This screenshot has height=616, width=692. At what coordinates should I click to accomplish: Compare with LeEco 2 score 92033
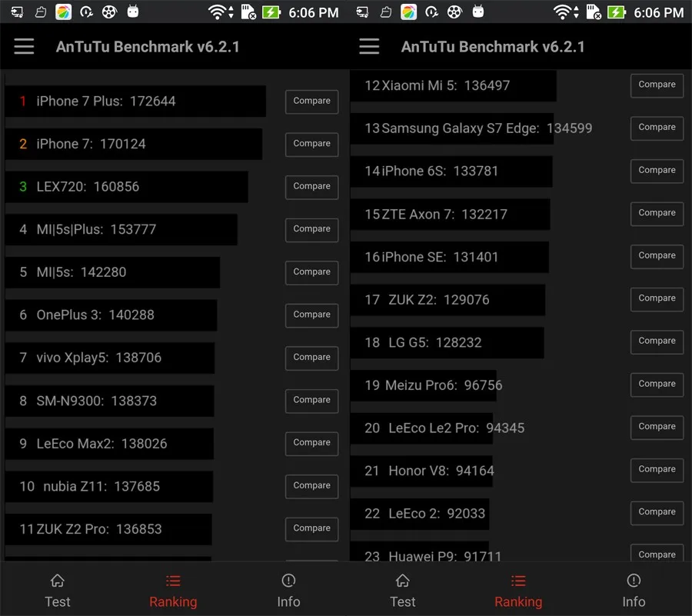click(x=657, y=513)
